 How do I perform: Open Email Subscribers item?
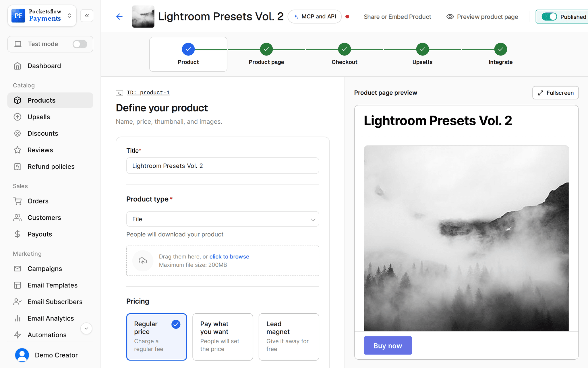click(x=50, y=302)
